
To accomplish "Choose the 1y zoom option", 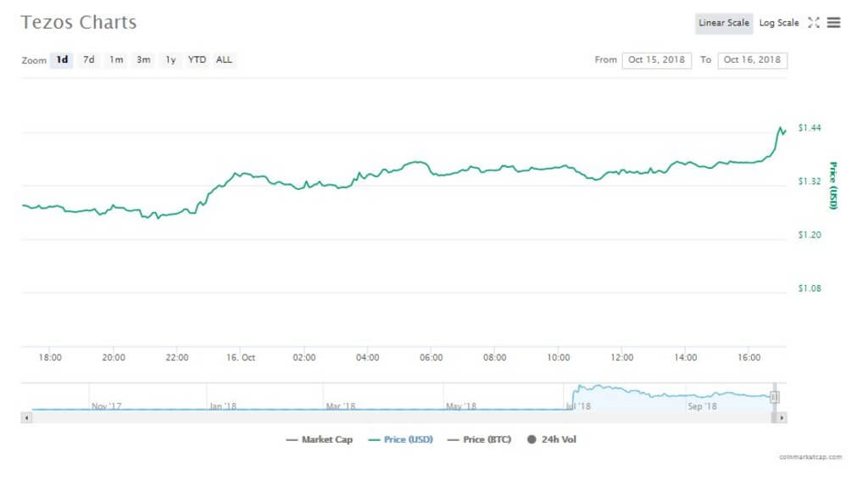I will point(170,60).
